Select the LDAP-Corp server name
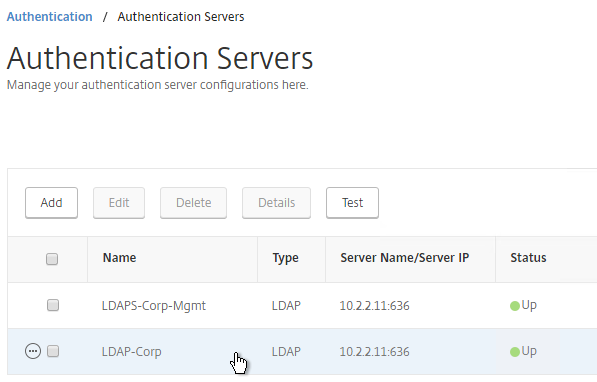Viewport: 597px width, 382px height. 131,352
